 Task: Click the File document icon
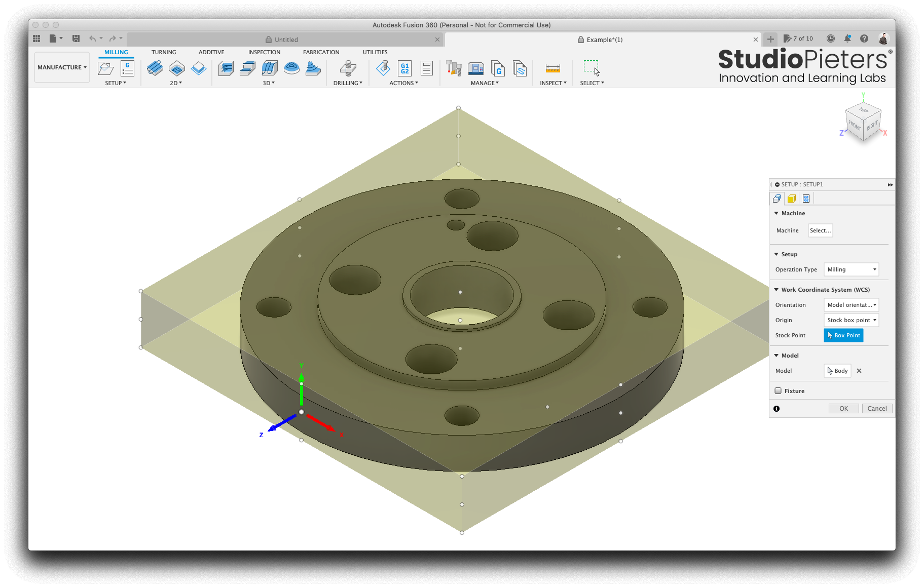pyautogui.click(x=53, y=38)
